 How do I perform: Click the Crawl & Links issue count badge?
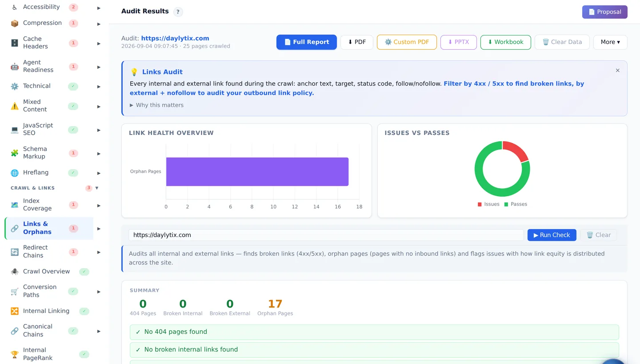[x=88, y=188]
